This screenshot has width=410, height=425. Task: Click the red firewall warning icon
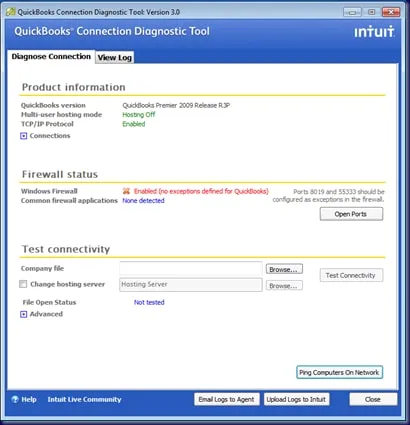click(126, 191)
